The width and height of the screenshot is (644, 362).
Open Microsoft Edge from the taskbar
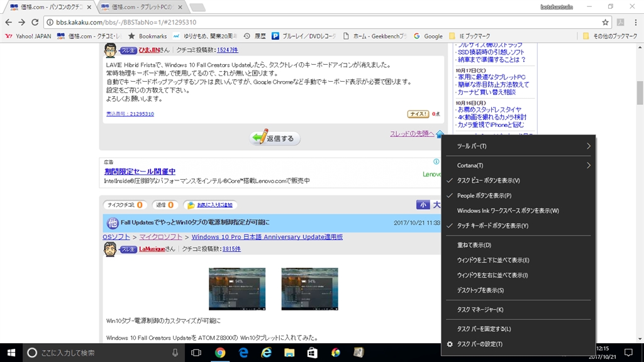(243, 353)
